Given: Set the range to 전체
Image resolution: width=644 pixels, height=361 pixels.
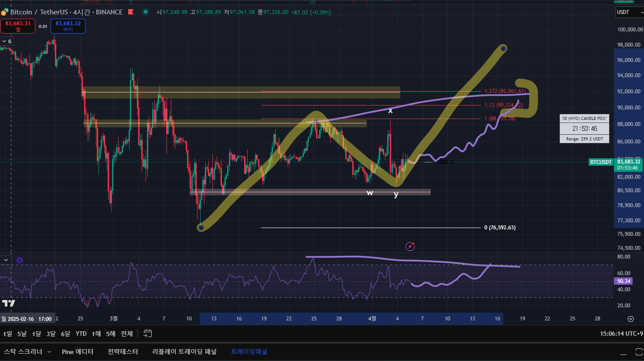Looking at the screenshot, I should click(127, 334).
